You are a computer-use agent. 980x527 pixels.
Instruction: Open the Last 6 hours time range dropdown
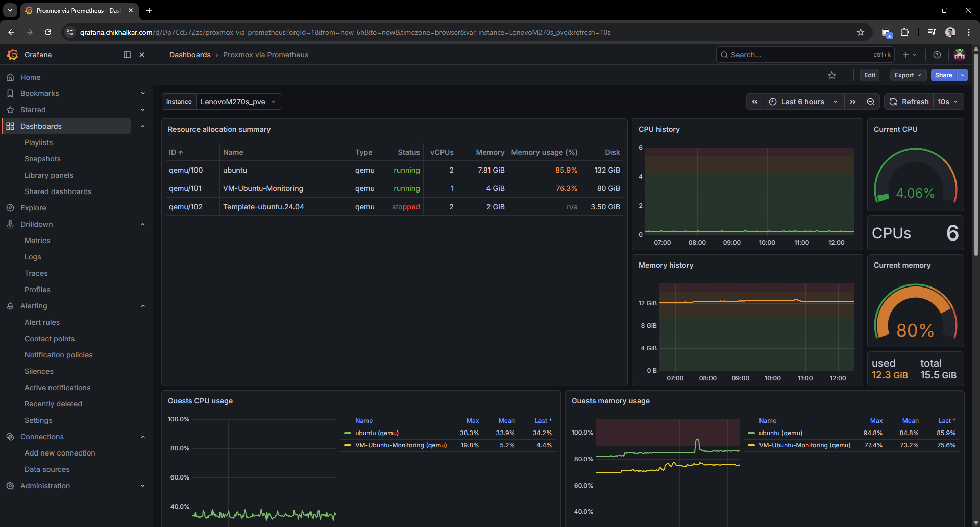(803, 102)
